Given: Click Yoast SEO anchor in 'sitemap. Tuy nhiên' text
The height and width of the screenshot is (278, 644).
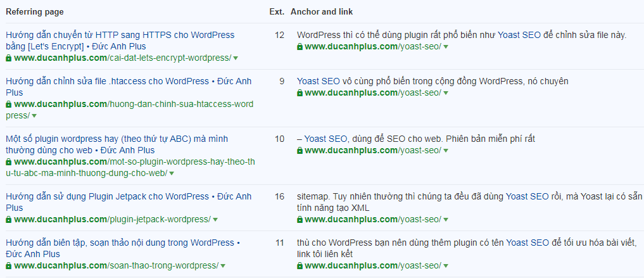Looking at the screenshot, I should click(527, 197).
